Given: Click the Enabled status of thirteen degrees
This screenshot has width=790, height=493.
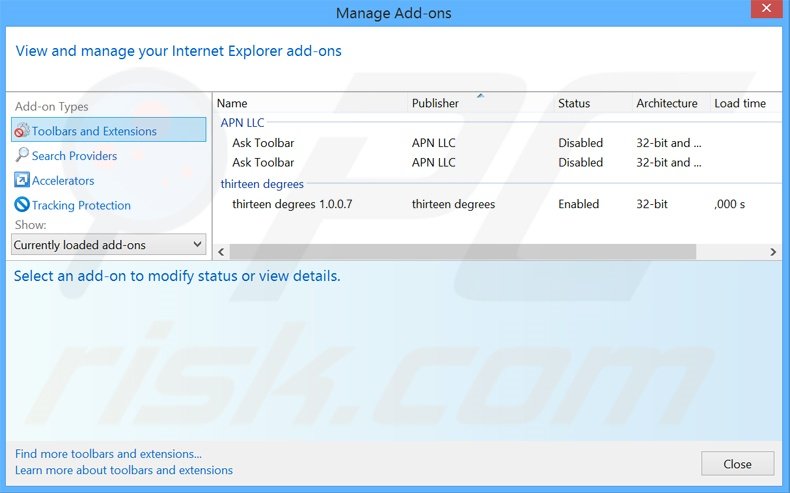Looking at the screenshot, I should point(578,204).
